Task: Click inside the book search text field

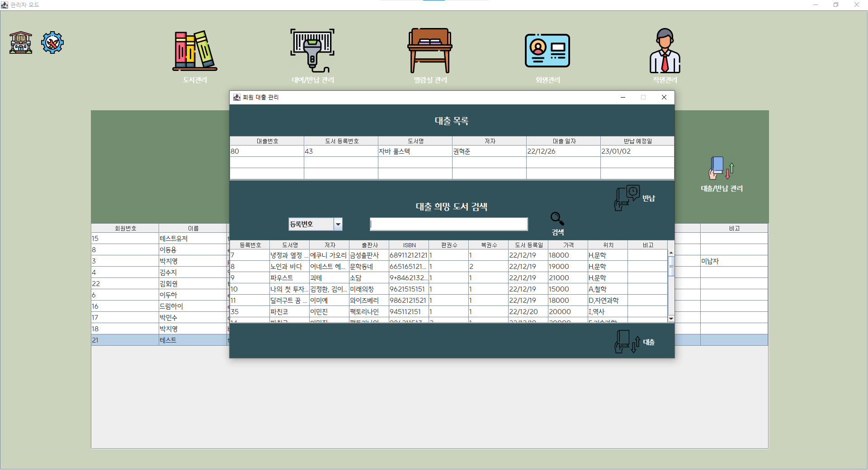Action: [448, 224]
